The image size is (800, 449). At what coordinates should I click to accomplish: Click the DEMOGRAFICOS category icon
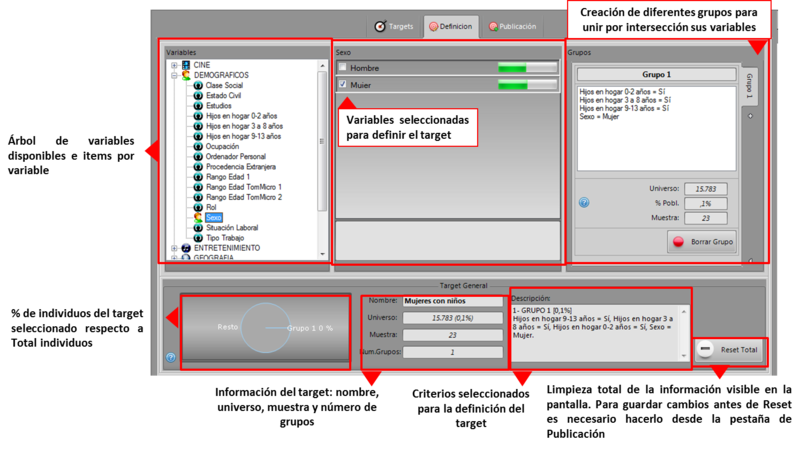pos(186,75)
